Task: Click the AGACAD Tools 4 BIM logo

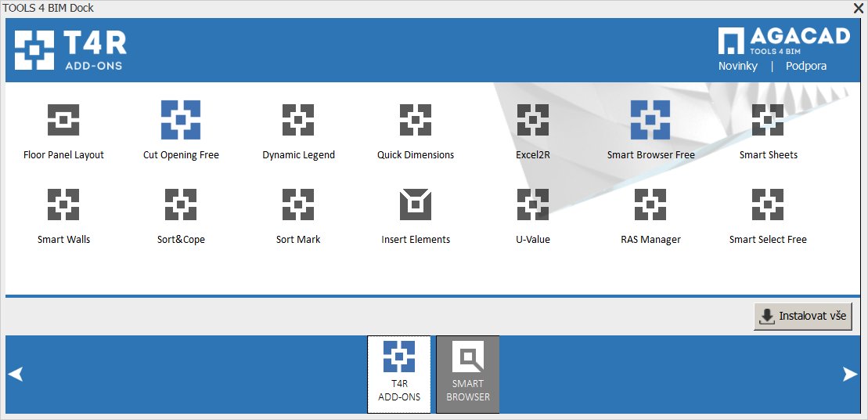Action: (x=783, y=41)
